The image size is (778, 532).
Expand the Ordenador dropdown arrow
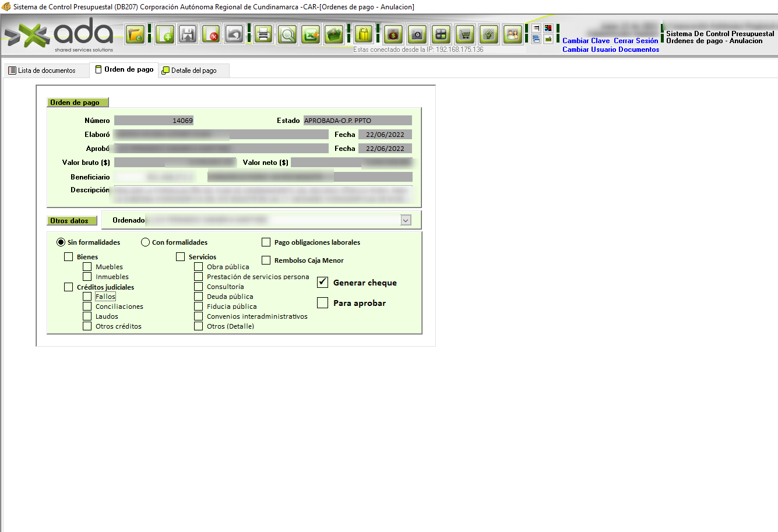406,220
